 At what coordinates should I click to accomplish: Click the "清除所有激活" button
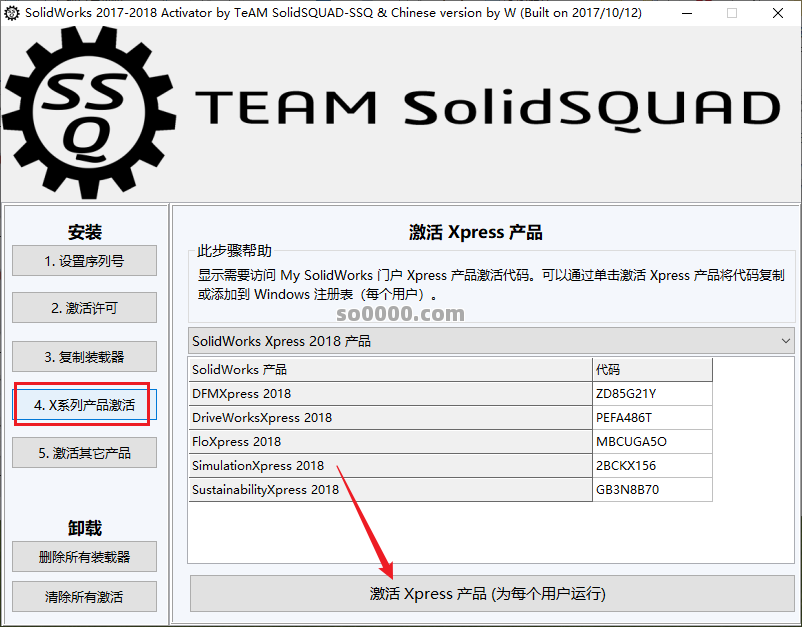tap(84, 596)
